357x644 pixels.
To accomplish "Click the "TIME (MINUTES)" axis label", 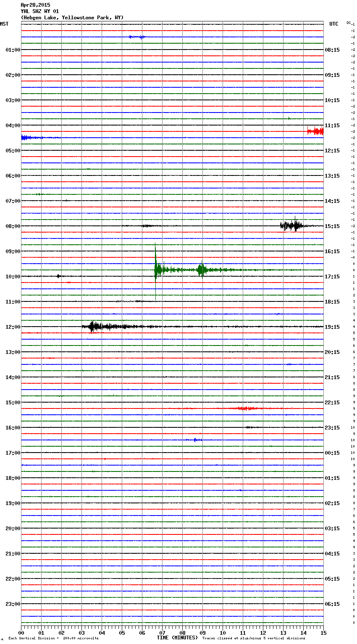I will click(177, 638).
